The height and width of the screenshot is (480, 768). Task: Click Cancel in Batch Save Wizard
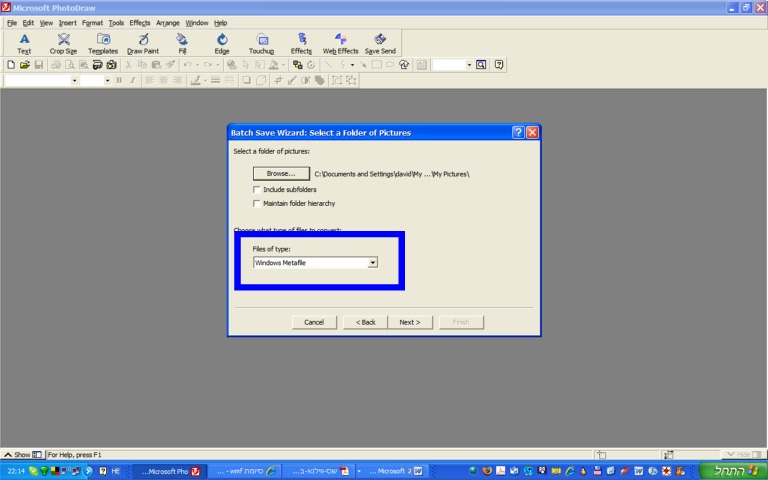[x=314, y=322]
